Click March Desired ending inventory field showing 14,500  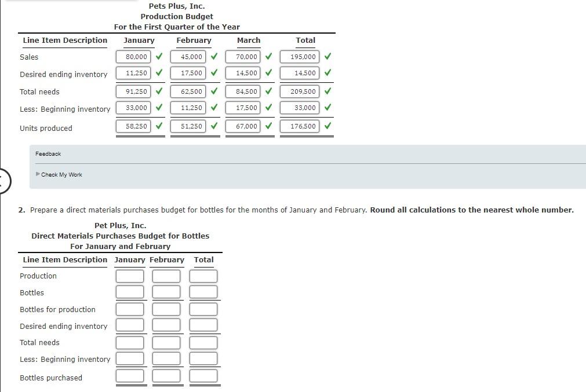click(x=243, y=73)
